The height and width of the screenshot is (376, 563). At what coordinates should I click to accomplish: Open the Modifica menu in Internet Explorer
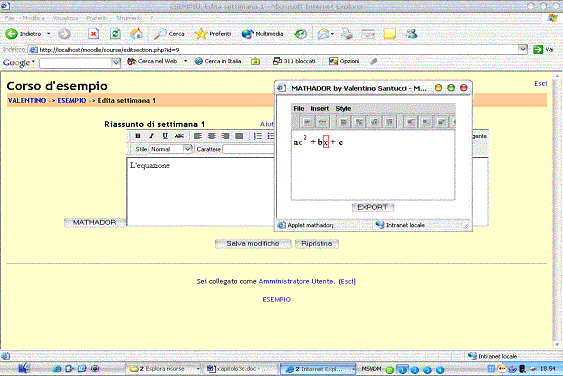(x=33, y=18)
